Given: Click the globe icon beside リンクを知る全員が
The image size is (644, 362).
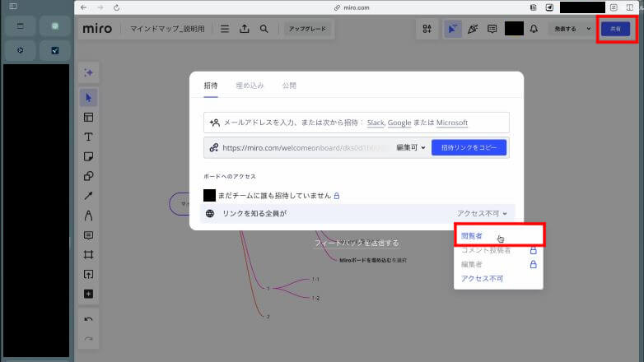Looking at the screenshot, I should 210,213.
